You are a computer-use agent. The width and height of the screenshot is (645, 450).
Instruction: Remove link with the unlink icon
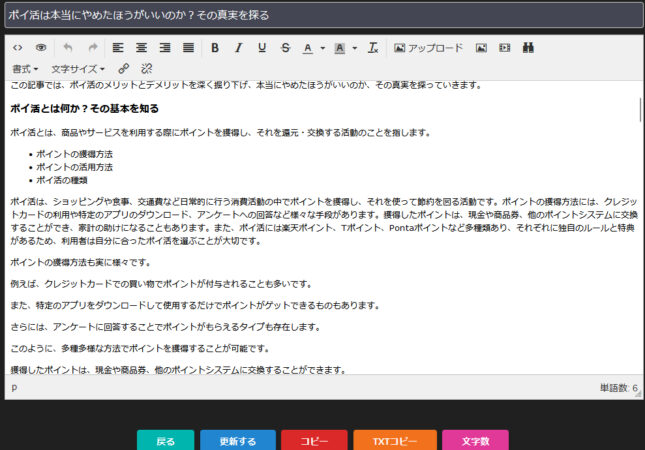(146, 69)
